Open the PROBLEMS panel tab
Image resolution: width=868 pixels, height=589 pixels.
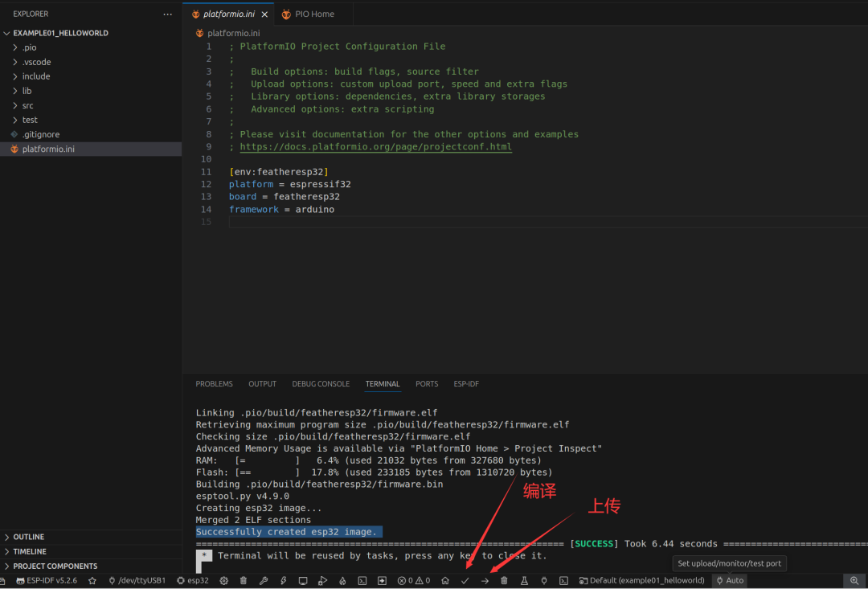[x=215, y=383]
